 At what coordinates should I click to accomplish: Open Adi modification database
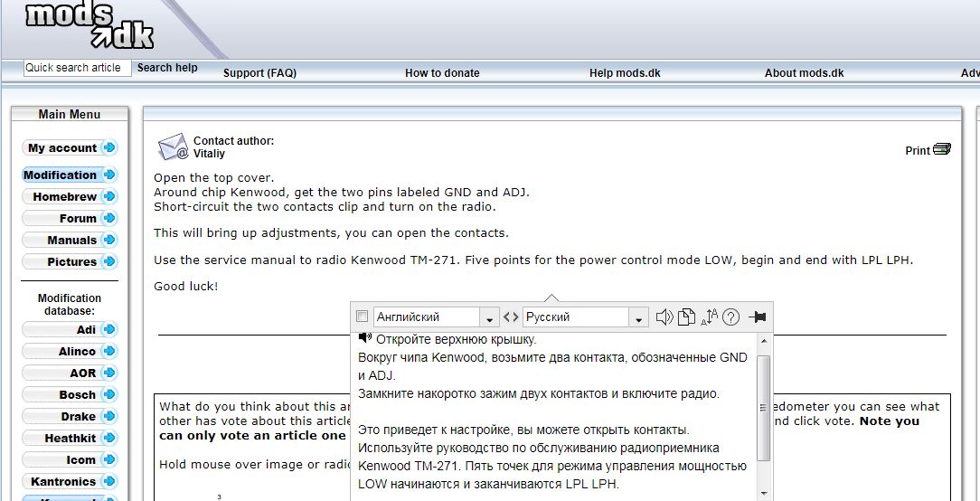coord(70,329)
